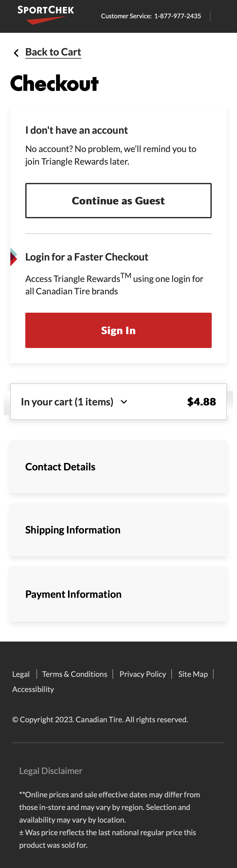Viewport: 237px width, 868px height.
Task: Expand the Shipping Information section
Action: [x=73, y=530]
